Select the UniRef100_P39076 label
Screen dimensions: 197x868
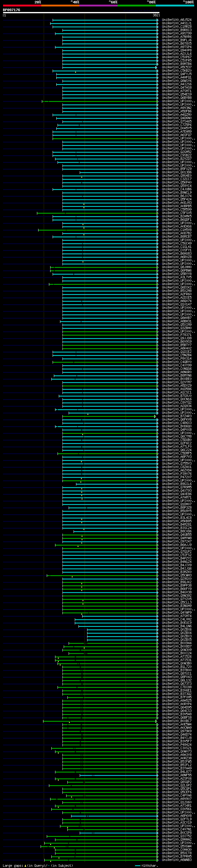click(177, 474)
